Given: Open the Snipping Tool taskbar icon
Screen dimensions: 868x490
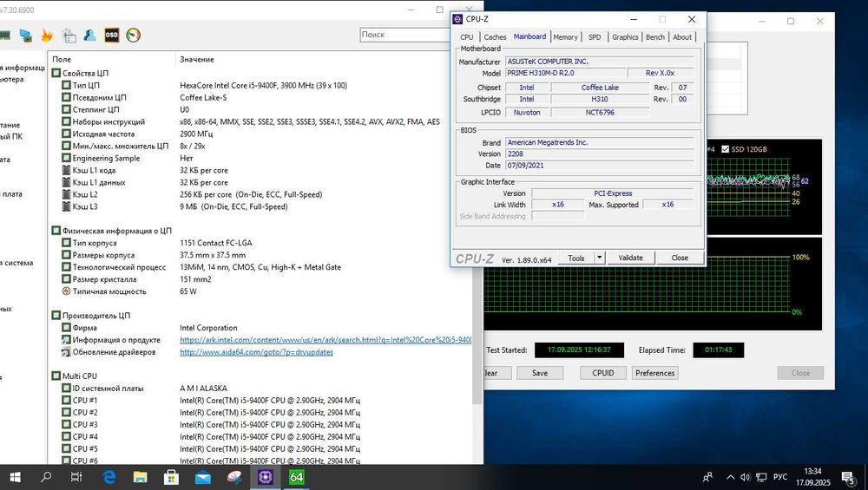Looking at the screenshot, I should (x=234, y=477).
